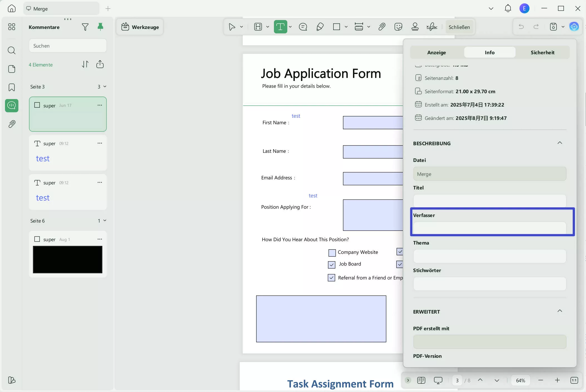Check the first super Jun 17 comment checkbox

pyautogui.click(x=37, y=105)
